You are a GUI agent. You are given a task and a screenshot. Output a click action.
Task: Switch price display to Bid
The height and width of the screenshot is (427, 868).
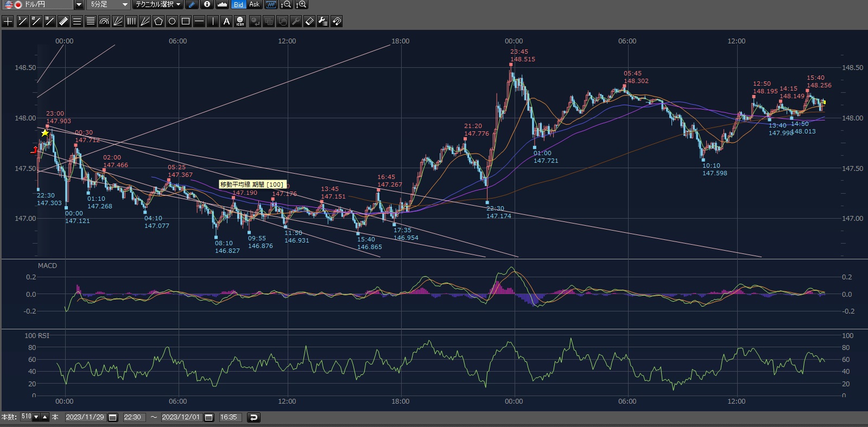[238, 4]
